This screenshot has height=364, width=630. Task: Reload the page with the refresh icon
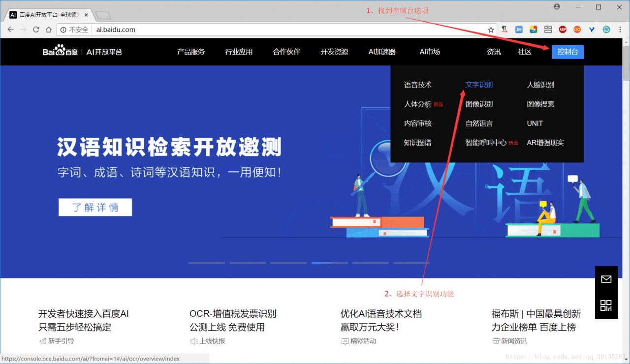click(36, 30)
